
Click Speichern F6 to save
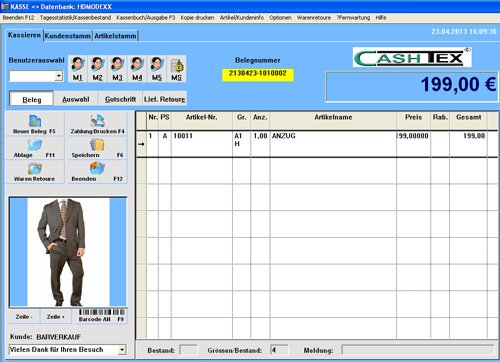click(97, 148)
